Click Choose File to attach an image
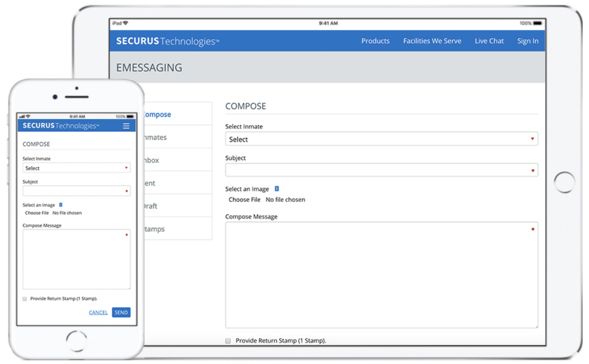Screen dimensions: 589x364 244,199
